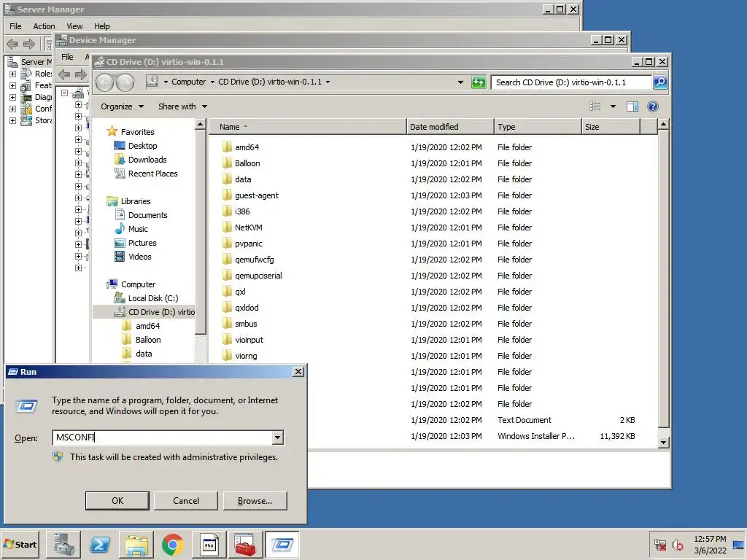Select Local Disk (C:) in navigation pane
This screenshot has width=747, height=560.
click(153, 298)
